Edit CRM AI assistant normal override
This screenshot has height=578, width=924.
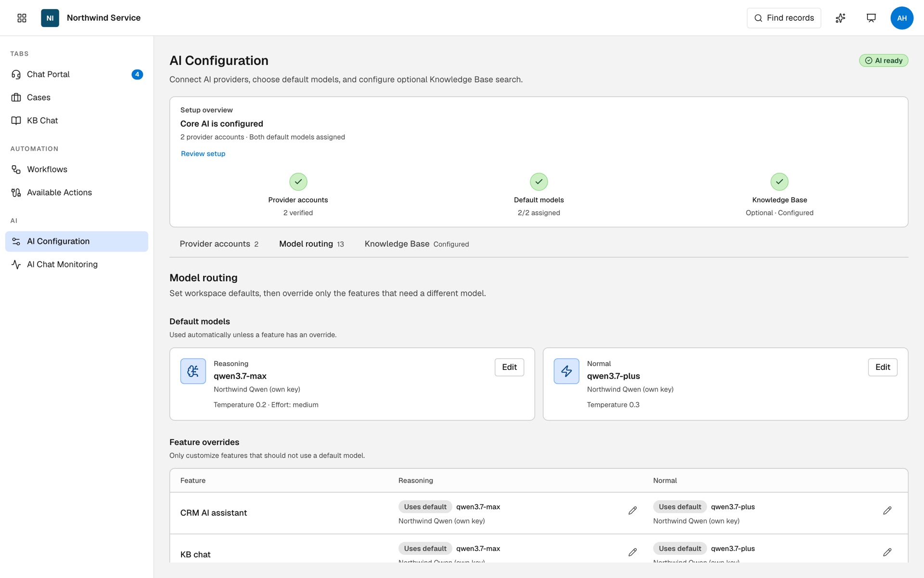pyautogui.click(x=887, y=511)
